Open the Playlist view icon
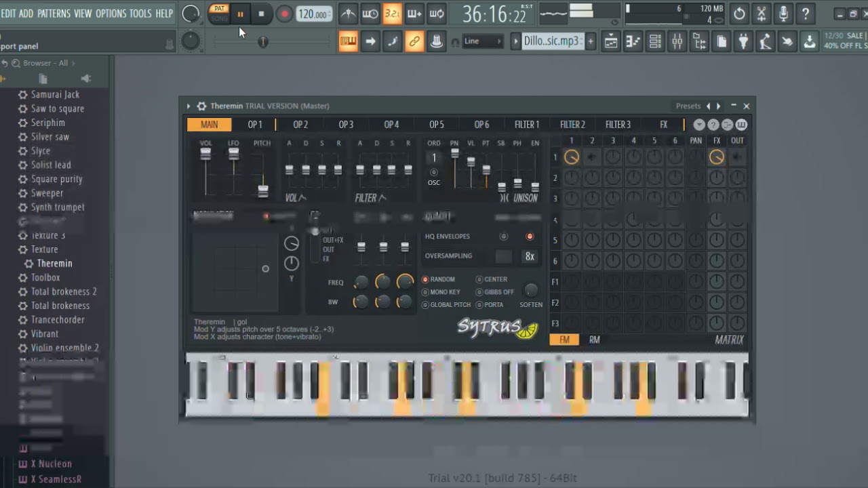868x488 pixels. (x=611, y=41)
